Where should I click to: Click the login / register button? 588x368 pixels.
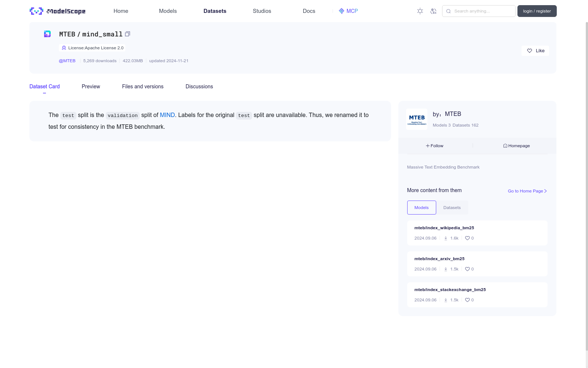coord(537,11)
